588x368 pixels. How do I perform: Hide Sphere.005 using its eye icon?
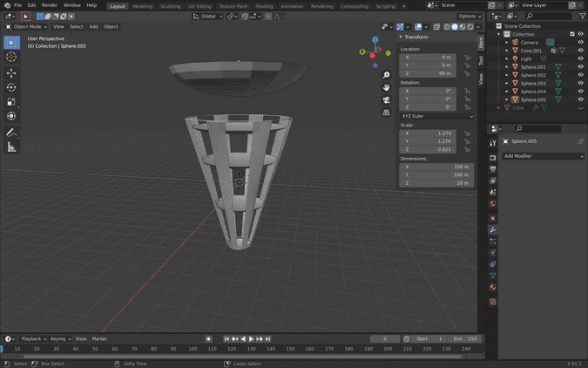click(x=580, y=99)
